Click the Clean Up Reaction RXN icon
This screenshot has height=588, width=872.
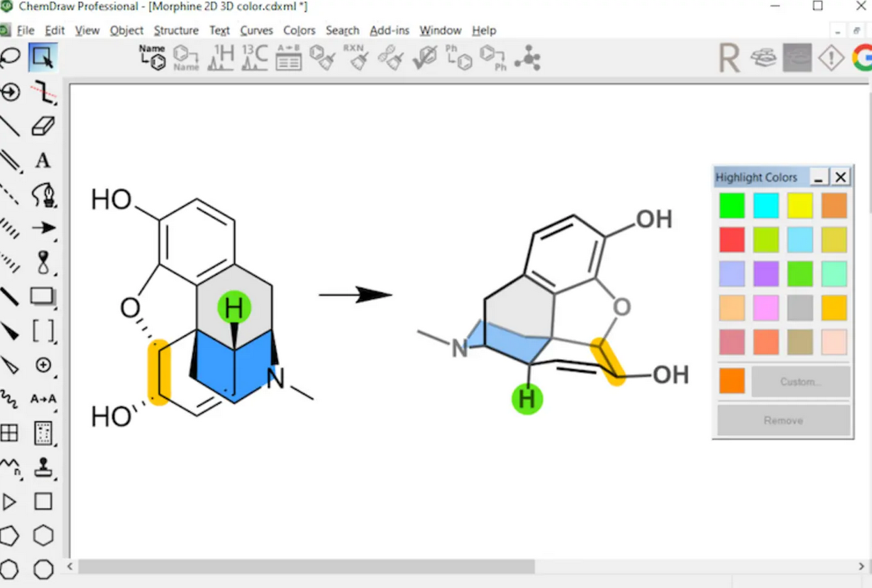[358, 58]
